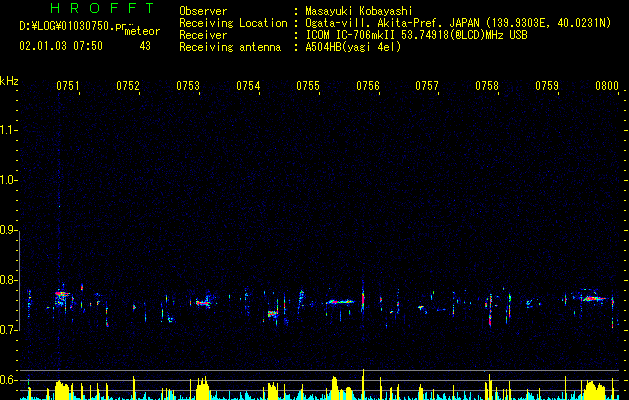Click the date stamp 02.01.03 07:50

[61, 46]
